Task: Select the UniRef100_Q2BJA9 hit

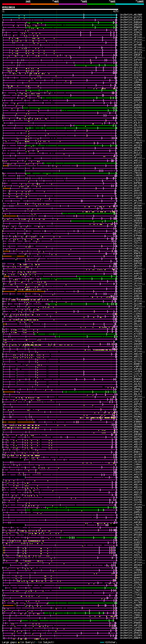Action: click(131, 63)
